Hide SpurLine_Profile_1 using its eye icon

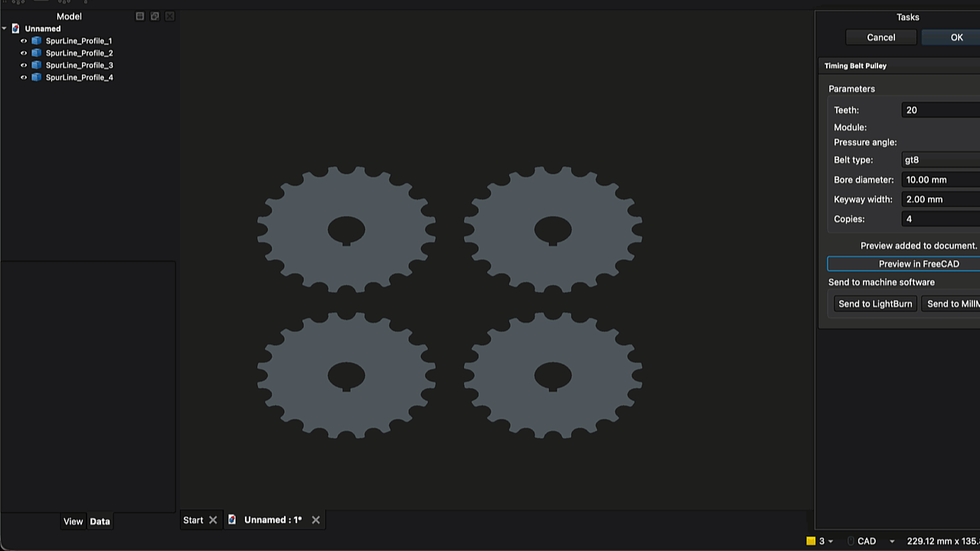click(x=24, y=41)
